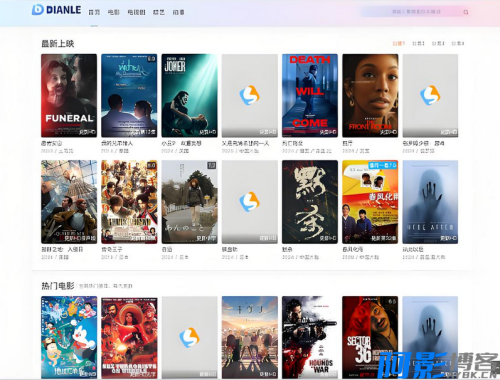The height and width of the screenshot is (380, 500).
Task: Open the 综艺 navigation tab
Action: (x=159, y=12)
